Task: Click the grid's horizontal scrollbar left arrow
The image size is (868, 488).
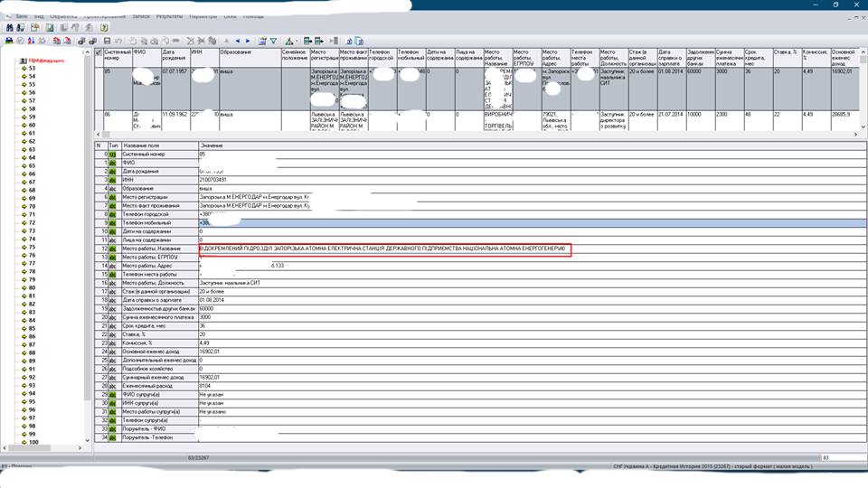Action: click(x=99, y=136)
